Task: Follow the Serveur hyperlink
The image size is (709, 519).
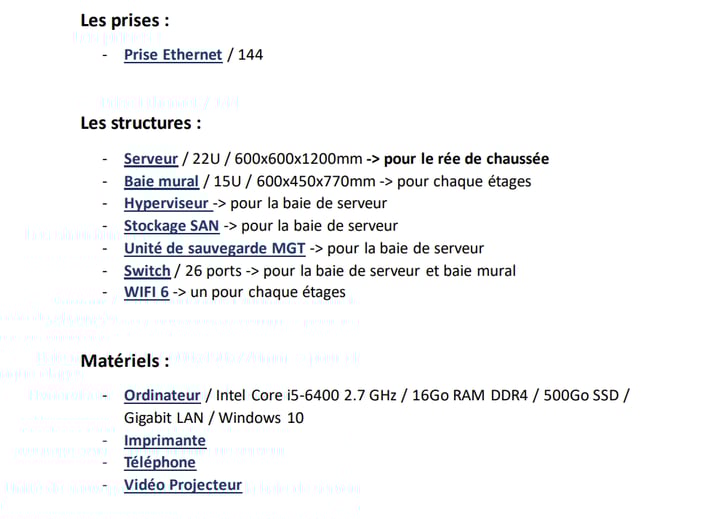Action: point(151,159)
